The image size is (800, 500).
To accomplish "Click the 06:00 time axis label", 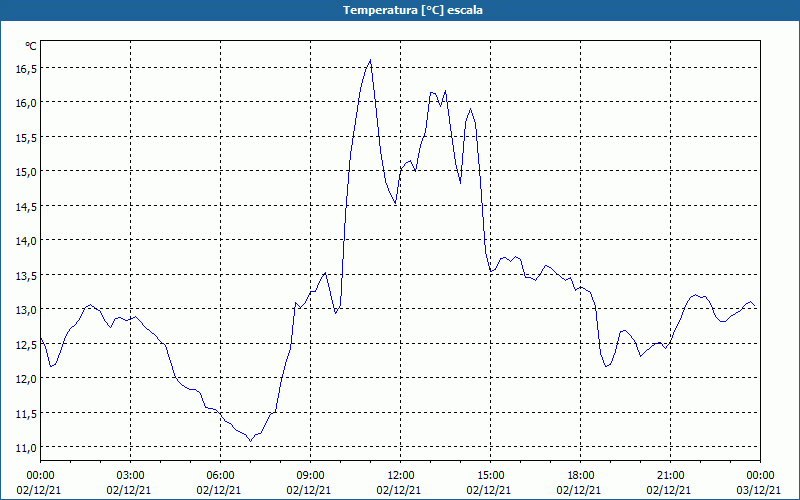I will 221,476.
